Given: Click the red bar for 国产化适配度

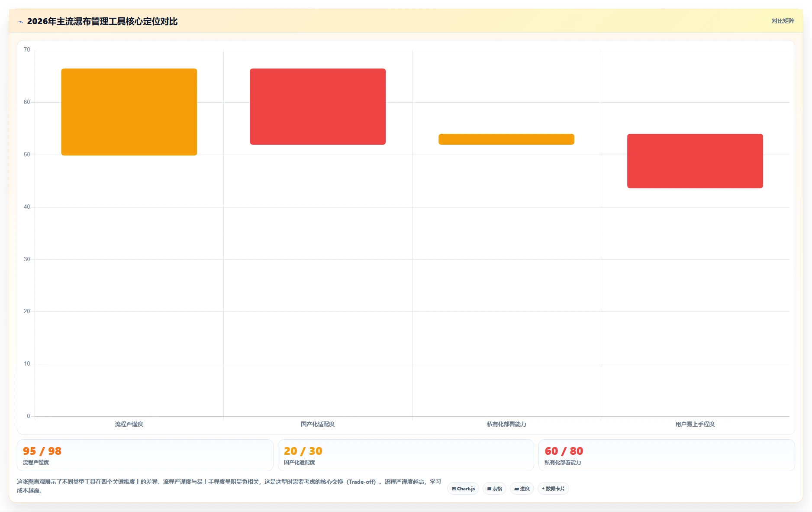Looking at the screenshot, I should [x=318, y=107].
